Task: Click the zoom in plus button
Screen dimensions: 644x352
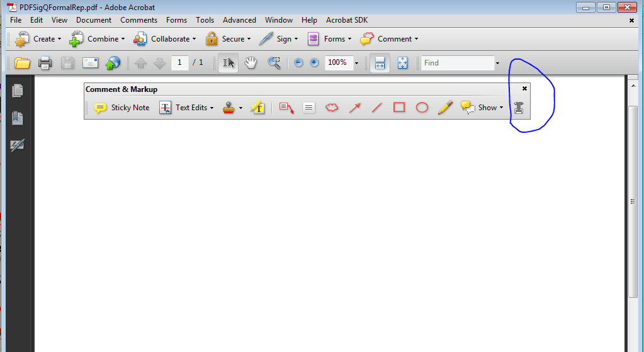Action: 314,63
